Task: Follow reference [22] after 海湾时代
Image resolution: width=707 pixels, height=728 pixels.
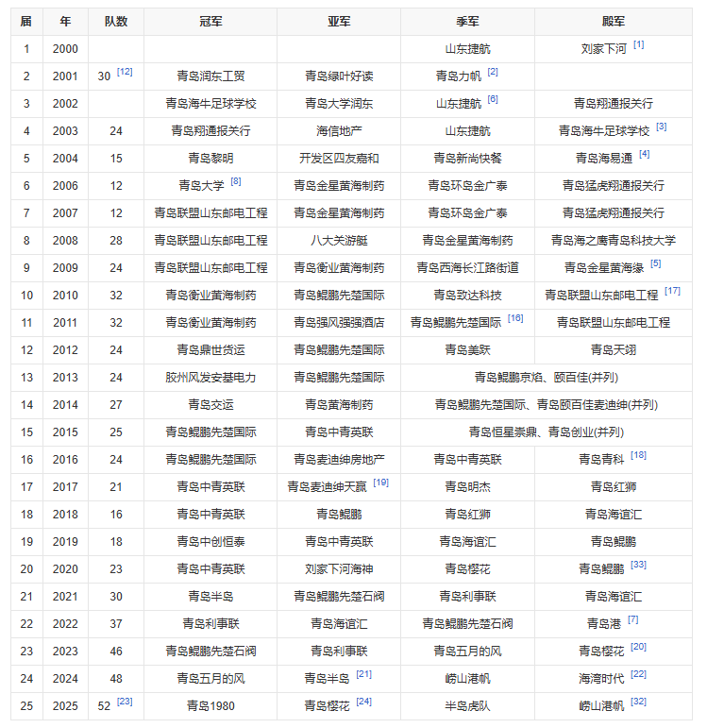Action: (638, 674)
